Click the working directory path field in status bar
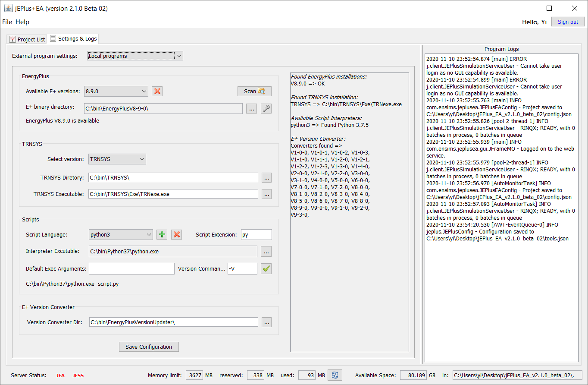Screen dimensions: 588x385 pyautogui.click(x=517, y=375)
